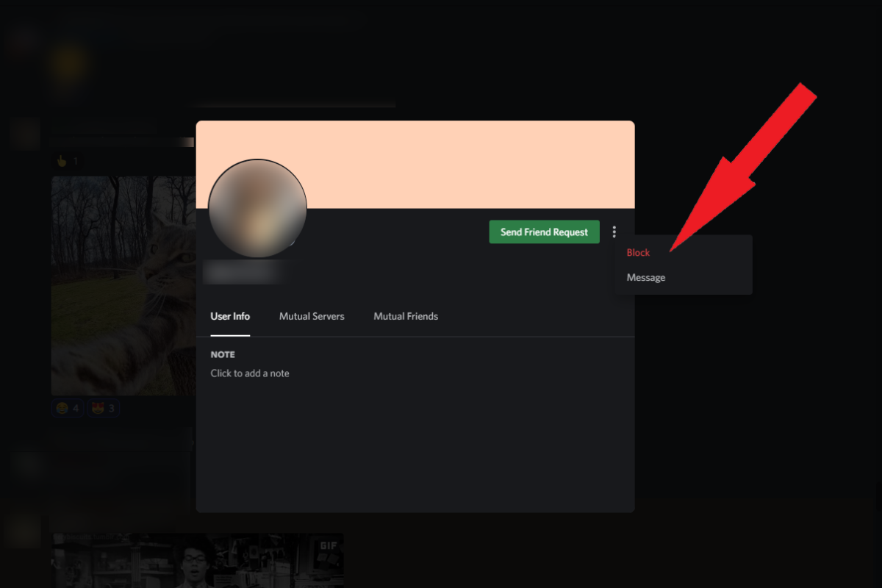Select Block in the context menu
Viewport: 882px width, 588px height.
coord(637,252)
